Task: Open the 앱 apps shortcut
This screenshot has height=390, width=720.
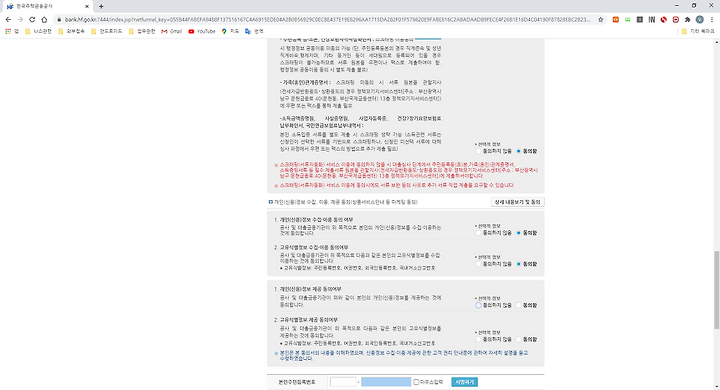Action: (x=12, y=31)
